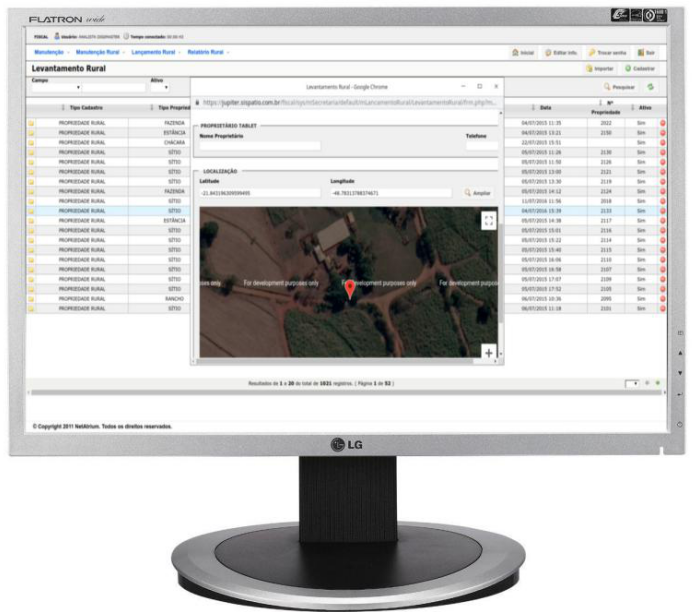Click the green refresh icon beside Pesquisar
Screen dimensions: 695x612
click(650, 87)
